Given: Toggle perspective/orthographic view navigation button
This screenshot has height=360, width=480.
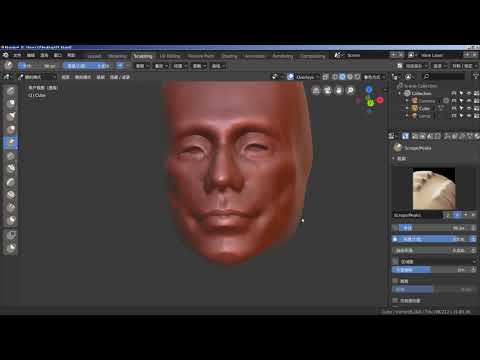Looking at the screenshot, I should click(x=316, y=90).
